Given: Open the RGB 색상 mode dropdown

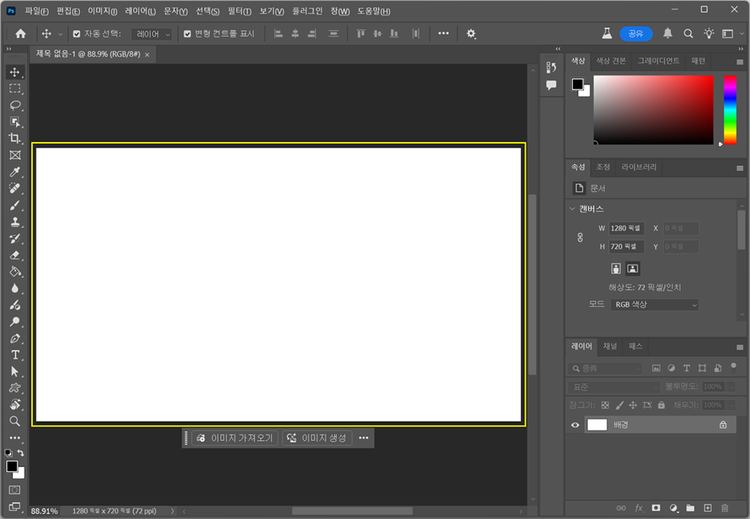Looking at the screenshot, I should pos(655,305).
